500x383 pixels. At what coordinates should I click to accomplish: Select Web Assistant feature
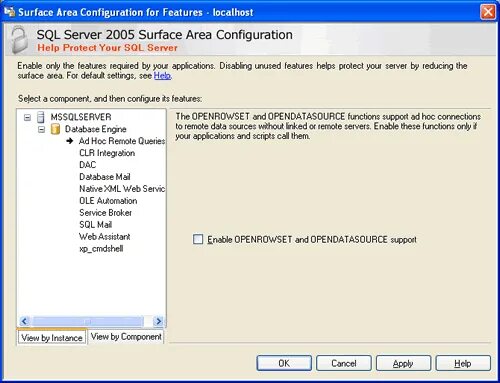click(105, 237)
